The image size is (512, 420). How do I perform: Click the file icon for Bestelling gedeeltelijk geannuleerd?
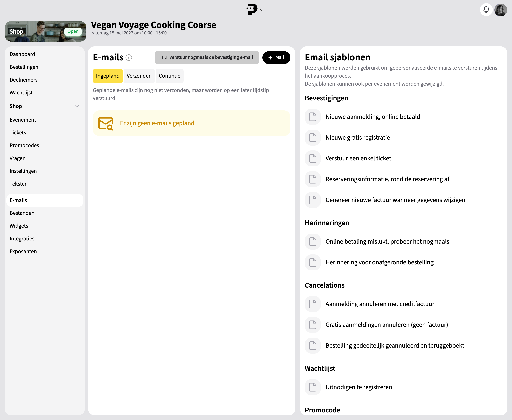click(x=313, y=346)
